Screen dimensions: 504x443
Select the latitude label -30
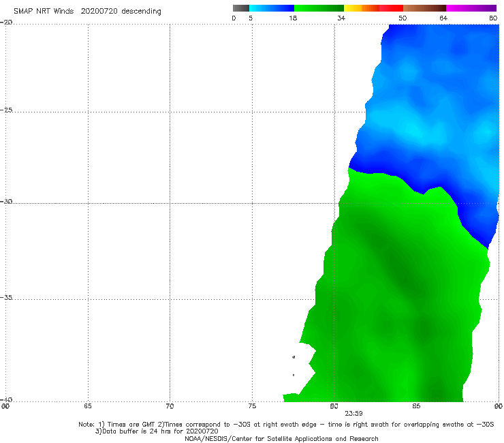pyautogui.click(x=6, y=201)
